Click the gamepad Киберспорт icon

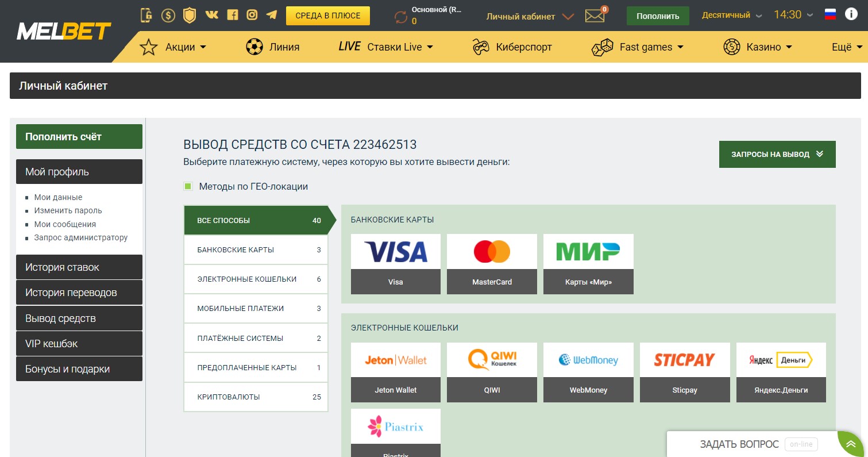click(x=481, y=47)
